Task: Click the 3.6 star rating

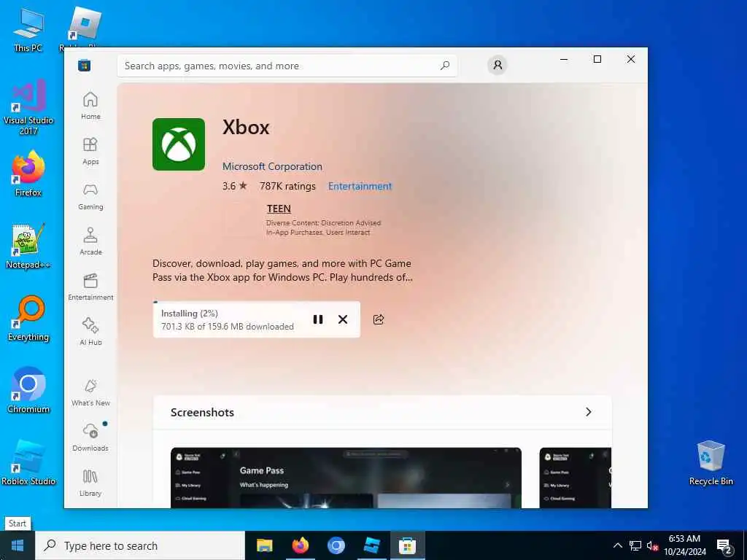Action: click(x=234, y=186)
